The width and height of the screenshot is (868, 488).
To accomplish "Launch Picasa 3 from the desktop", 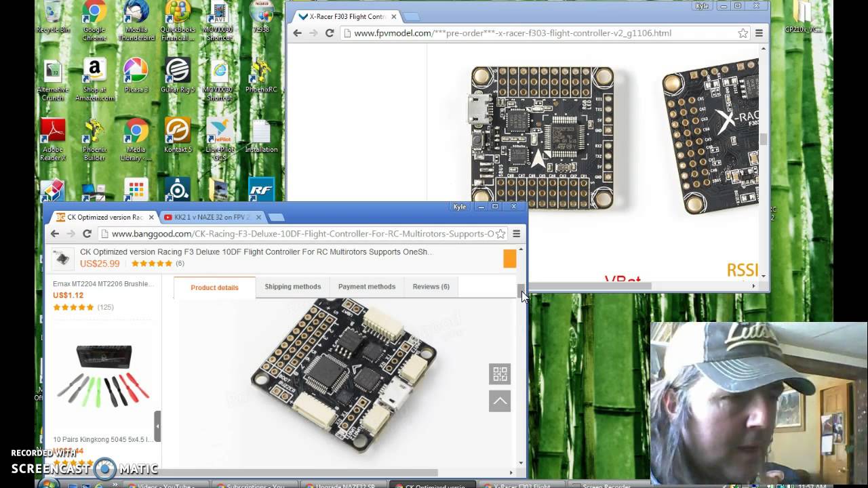I will [x=136, y=76].
